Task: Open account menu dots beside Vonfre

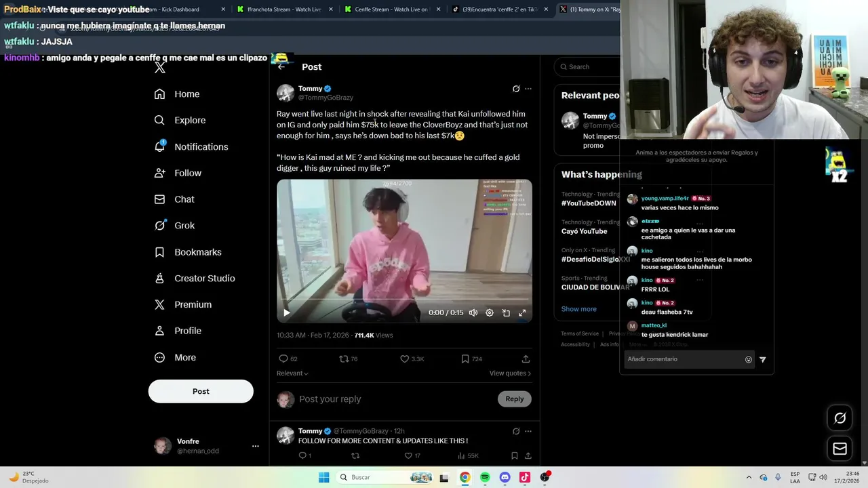Action: coord(256,446)
